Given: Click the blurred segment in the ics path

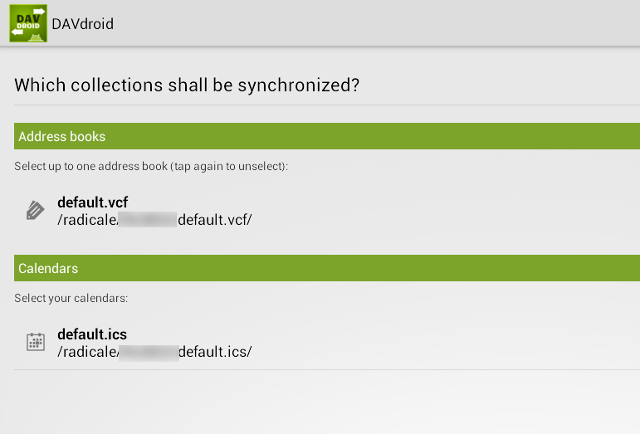Looking at the screenshot, I should (149, 352).
